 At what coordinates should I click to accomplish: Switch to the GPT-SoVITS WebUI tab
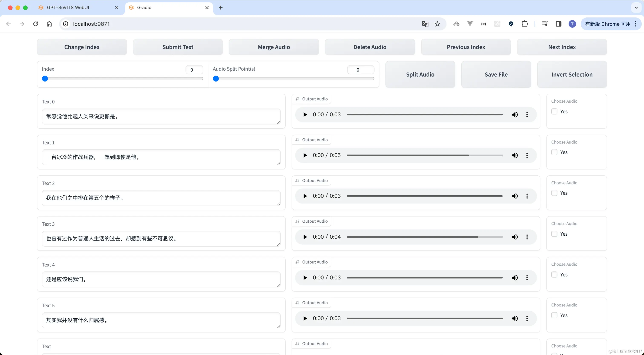(68, 7)
